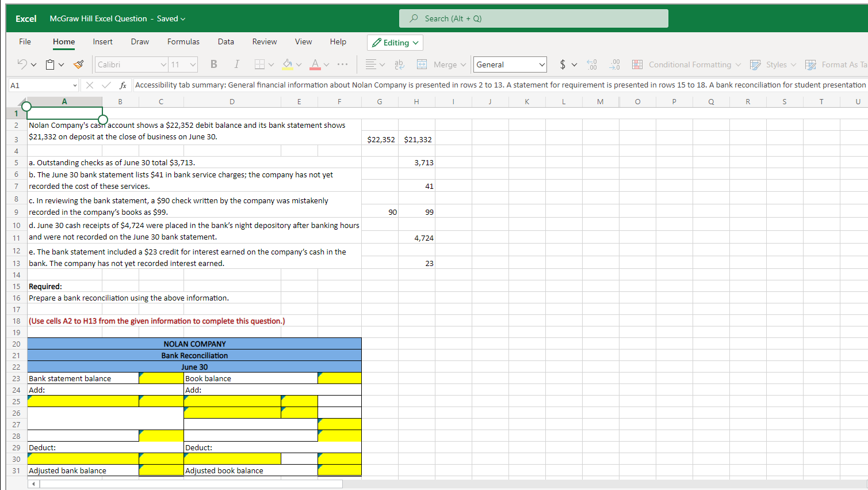Click the Decrease Decimal icon
Viewport: 868px width, 490px height.
(x=615, y=64)
